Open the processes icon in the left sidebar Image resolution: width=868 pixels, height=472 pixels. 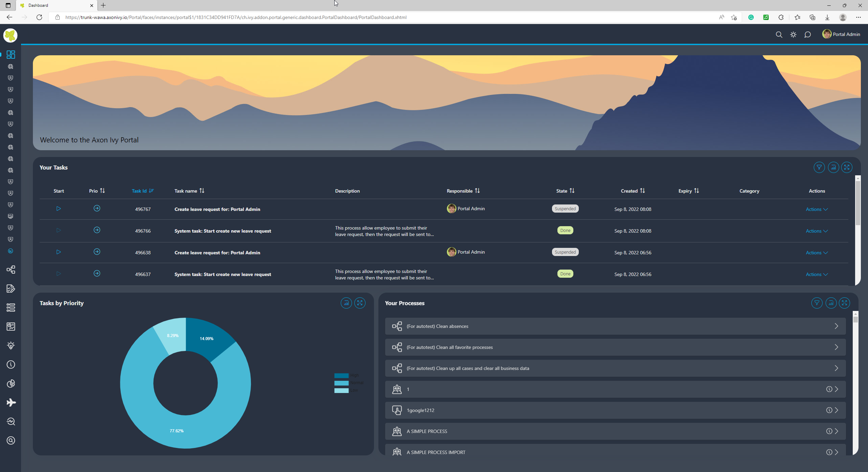(x=11, y=270)
